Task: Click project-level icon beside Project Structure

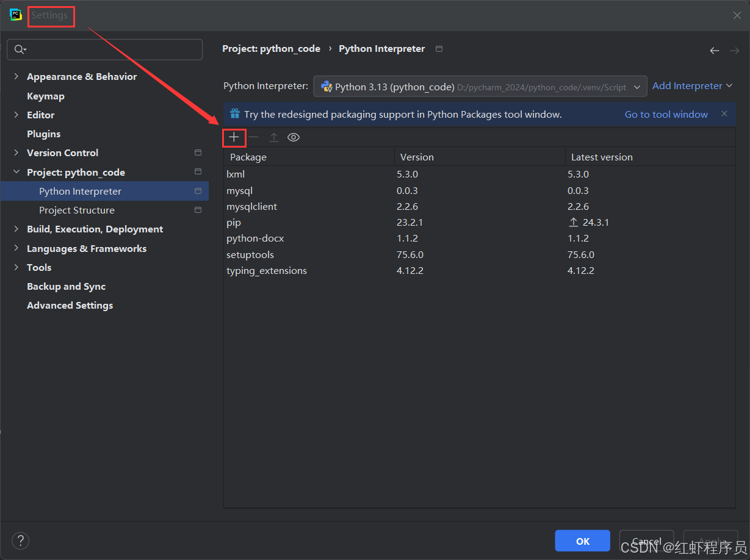Action: pyautogui.click(x=198, y=210)
